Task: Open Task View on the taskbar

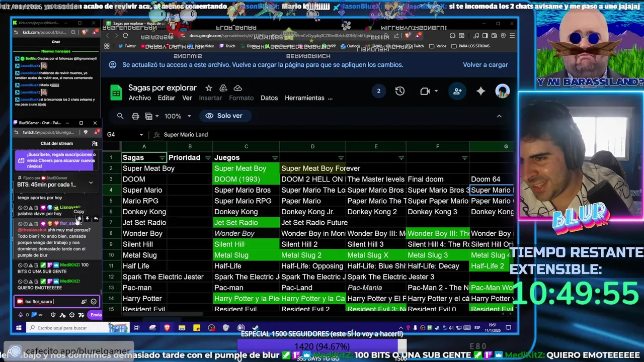Action: (136, 328)
